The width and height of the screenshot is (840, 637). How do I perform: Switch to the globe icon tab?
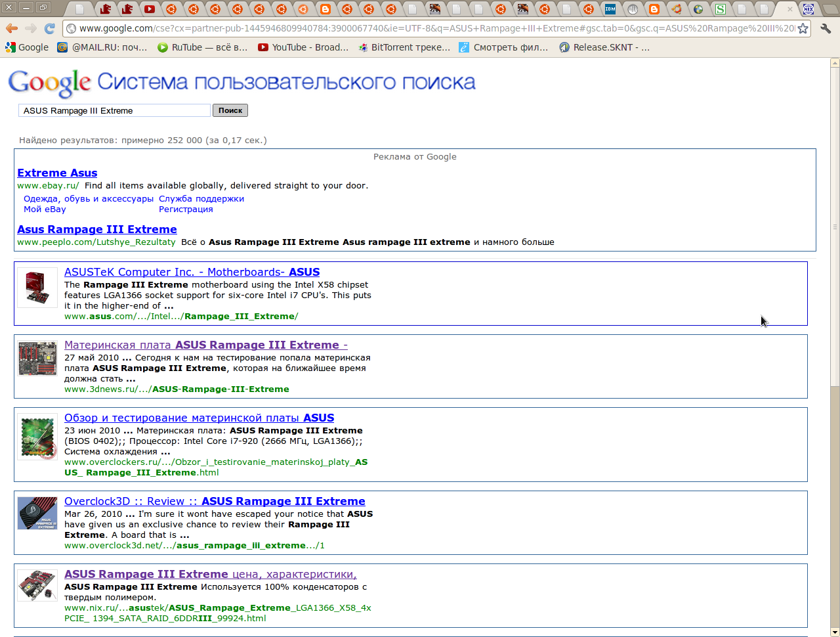point(698,9)
